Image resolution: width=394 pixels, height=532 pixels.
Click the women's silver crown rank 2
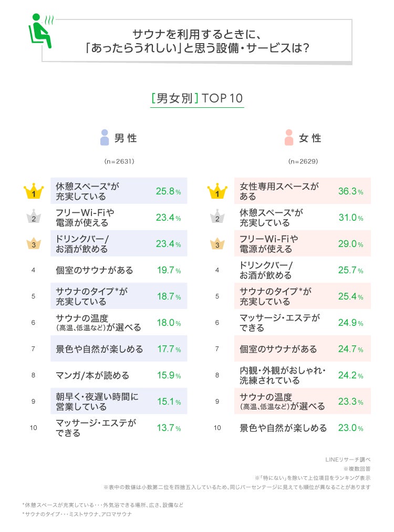[x=217, y=218]
